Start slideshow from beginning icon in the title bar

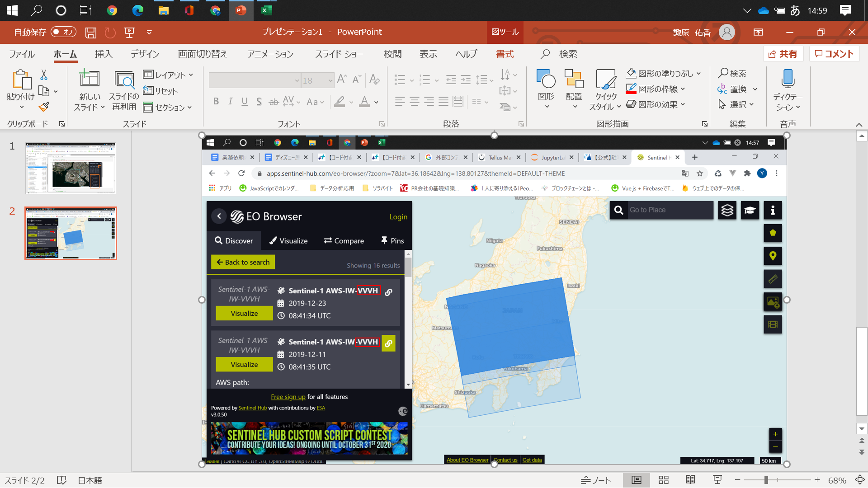(x=130, y=33)
